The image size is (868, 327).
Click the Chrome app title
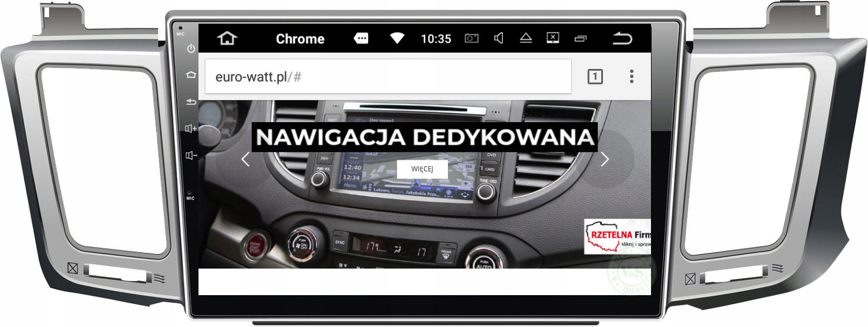300,39
